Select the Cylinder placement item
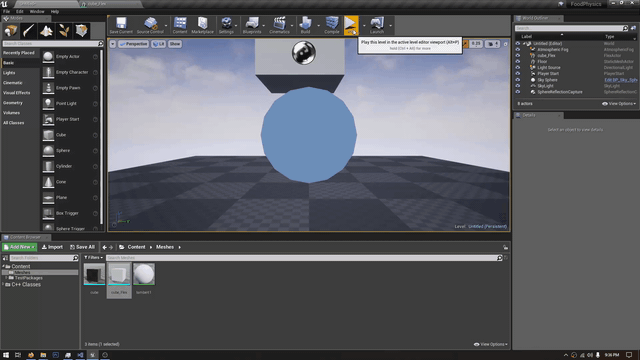This screenshot has height=360, width=640. coord(70,167)
